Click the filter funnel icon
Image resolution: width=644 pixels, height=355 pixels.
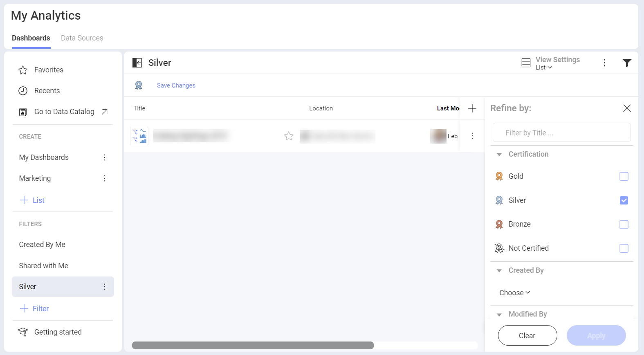pyautogui.click(x=626, y=63)
